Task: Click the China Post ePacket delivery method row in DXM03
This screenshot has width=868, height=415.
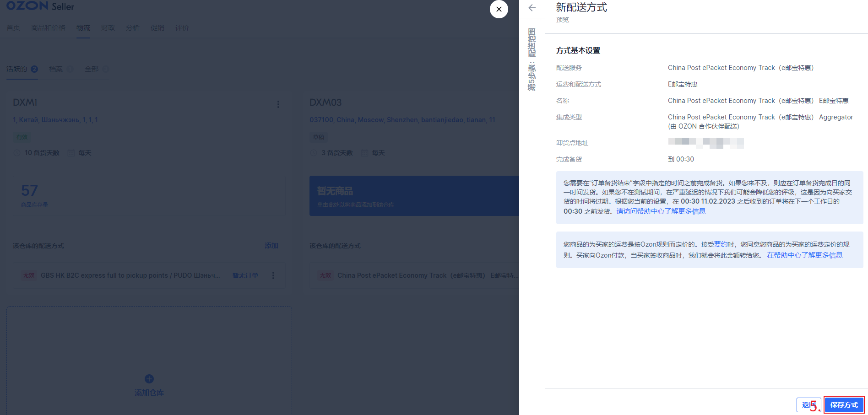Action: [414, 275]
